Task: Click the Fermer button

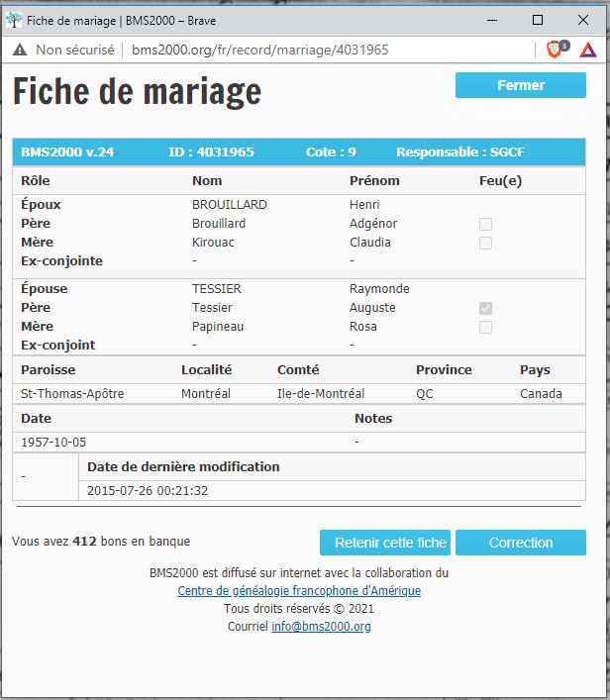Action: [x=521, y=85]
